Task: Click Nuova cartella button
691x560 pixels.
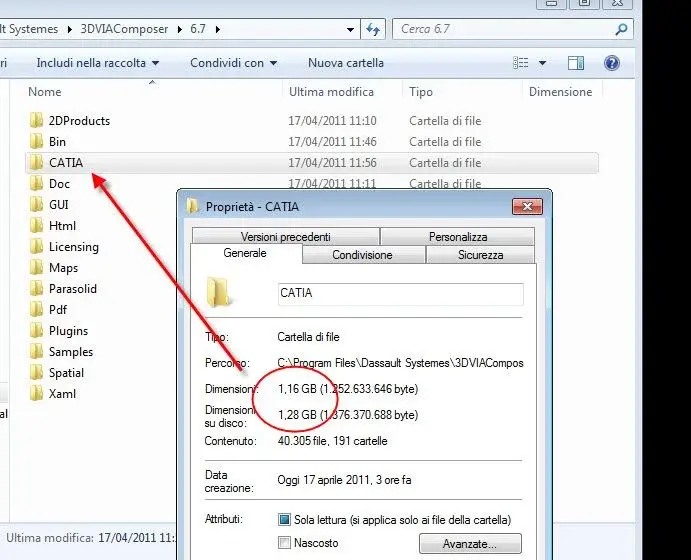Action: [x=346, y=63]
